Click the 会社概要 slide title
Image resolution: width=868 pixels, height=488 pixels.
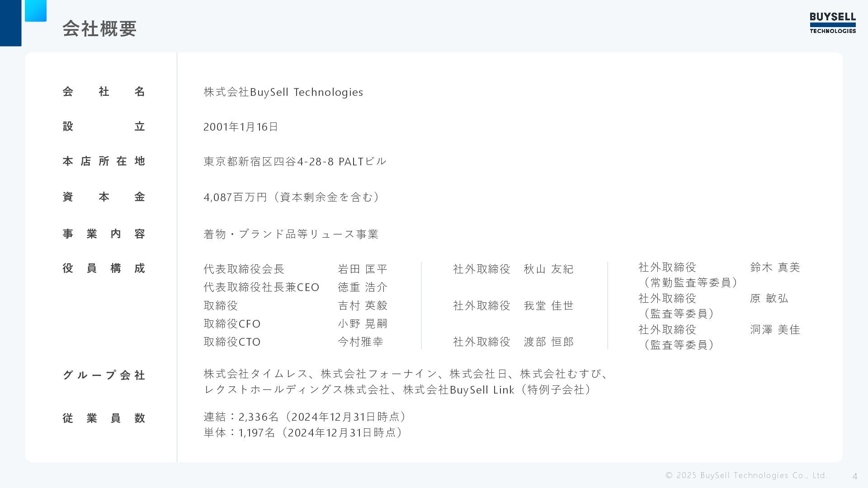click(x=99, y=28)
